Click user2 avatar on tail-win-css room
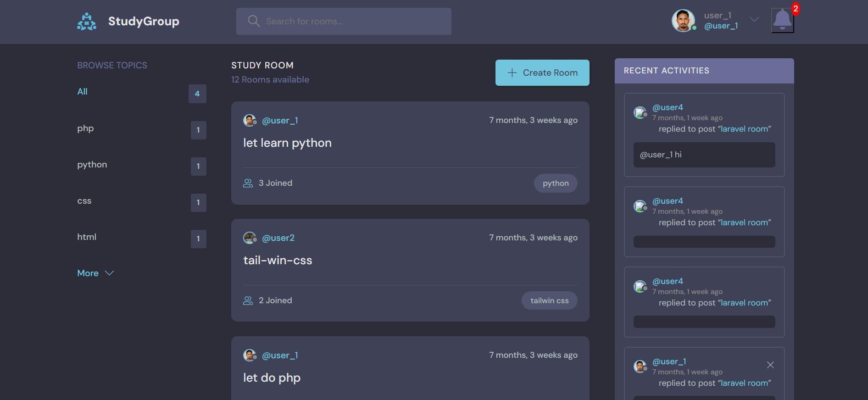Image resolution: width=868 pixels, height=400 pixels. click(250, 238)
